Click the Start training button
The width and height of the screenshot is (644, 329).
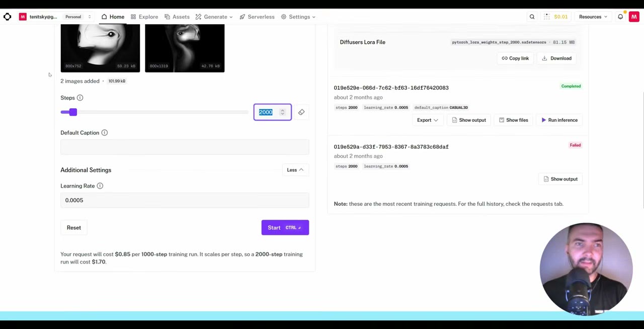pos(285,228)
